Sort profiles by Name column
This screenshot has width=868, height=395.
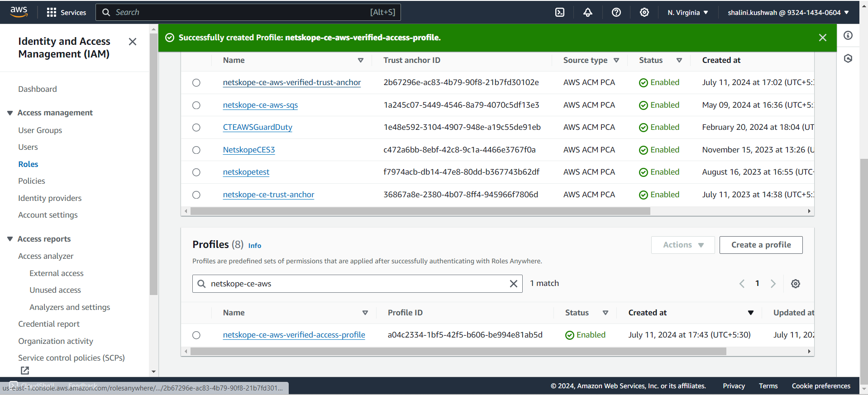click(365, 313)
